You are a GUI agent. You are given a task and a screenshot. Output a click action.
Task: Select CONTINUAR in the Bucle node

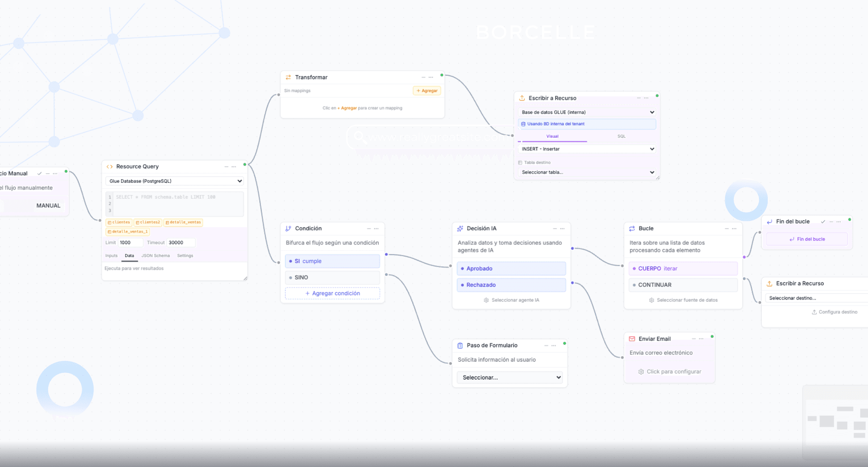(x=683, y=285)
